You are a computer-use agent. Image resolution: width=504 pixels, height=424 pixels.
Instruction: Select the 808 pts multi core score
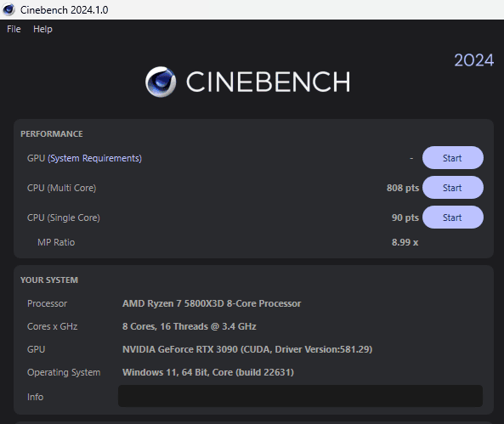[403, 188]
